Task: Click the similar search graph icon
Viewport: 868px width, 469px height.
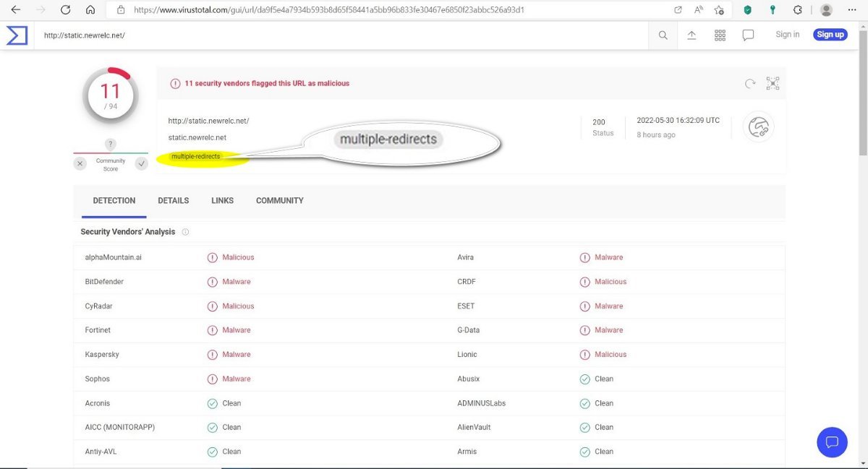Action: coord(773,84)
